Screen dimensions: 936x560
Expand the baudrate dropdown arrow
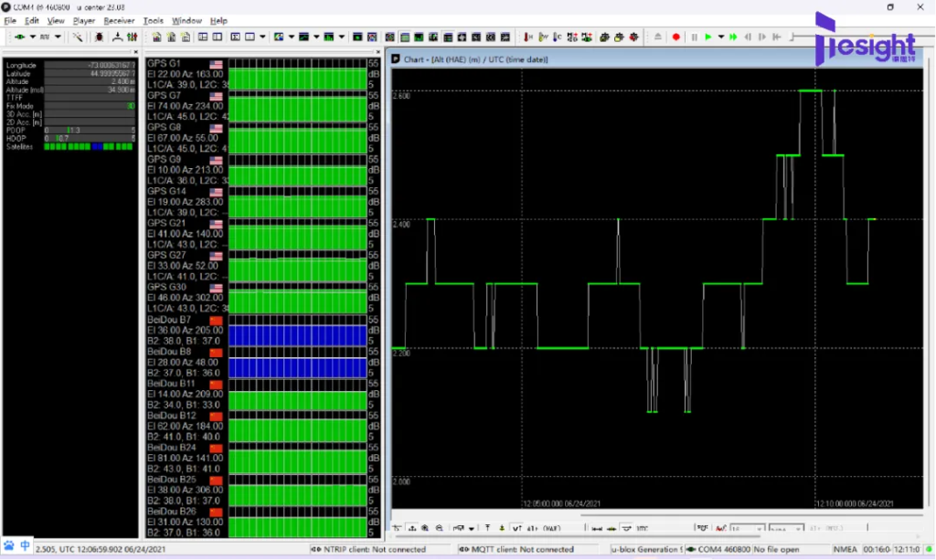(x=58, y=37)
